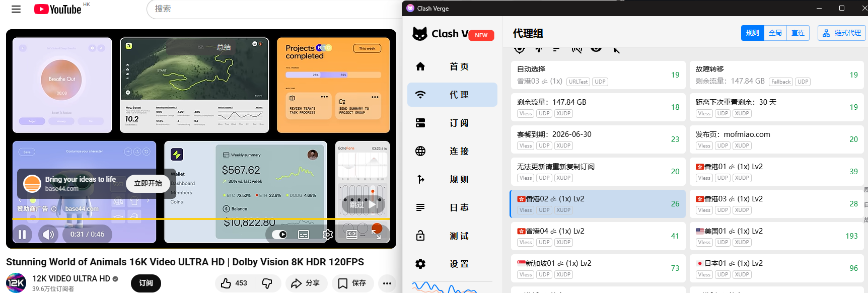Click the logs (日志) lines icon

(x=420, y=207)
